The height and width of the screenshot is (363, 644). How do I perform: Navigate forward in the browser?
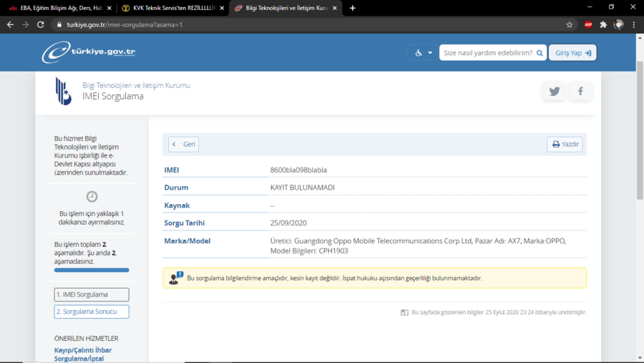(x=26, y=24)
